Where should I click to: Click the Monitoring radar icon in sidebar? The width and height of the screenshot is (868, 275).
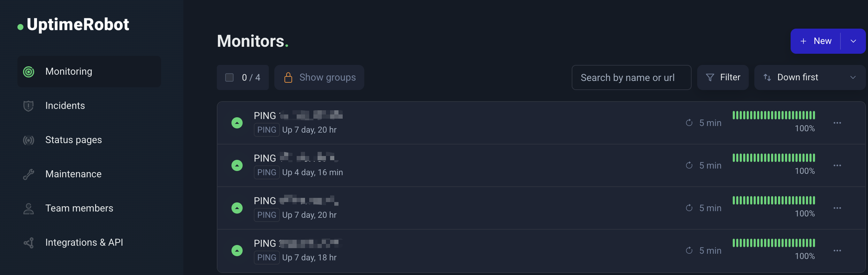pyautogui.click(x=29, y=72)
